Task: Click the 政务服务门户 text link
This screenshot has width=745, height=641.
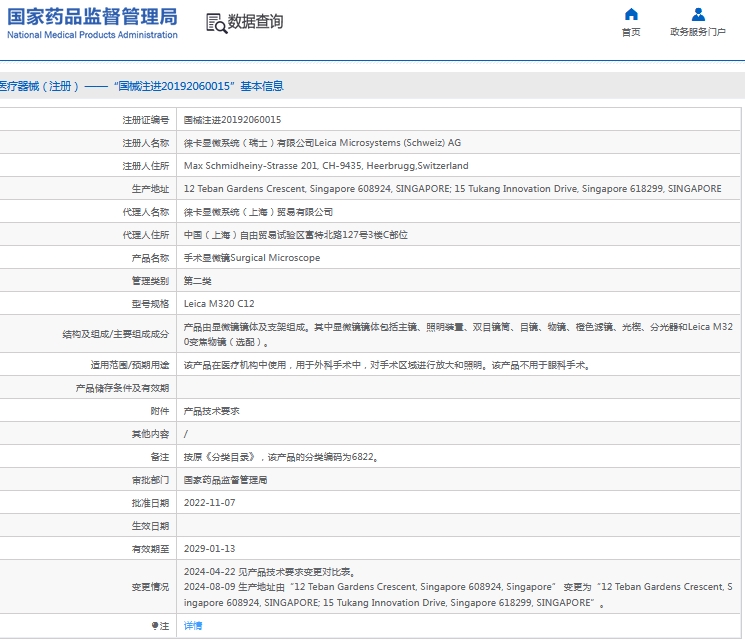Action: [698, 32]
